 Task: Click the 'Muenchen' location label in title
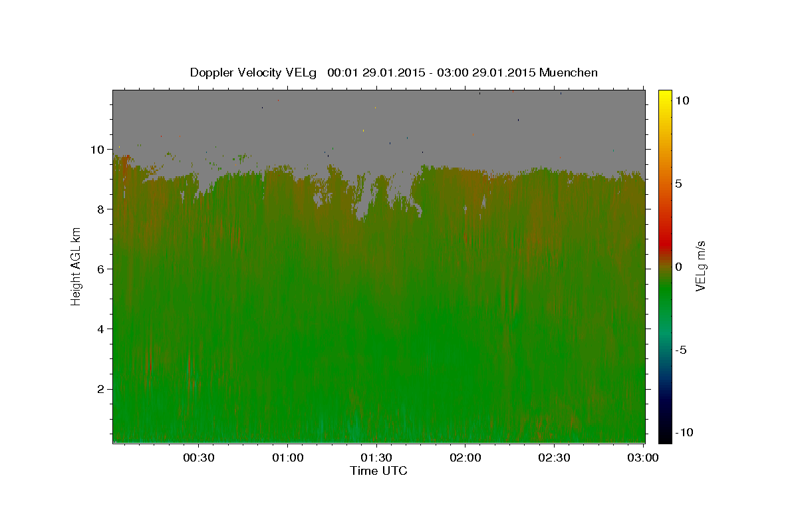tap(569, 72)
